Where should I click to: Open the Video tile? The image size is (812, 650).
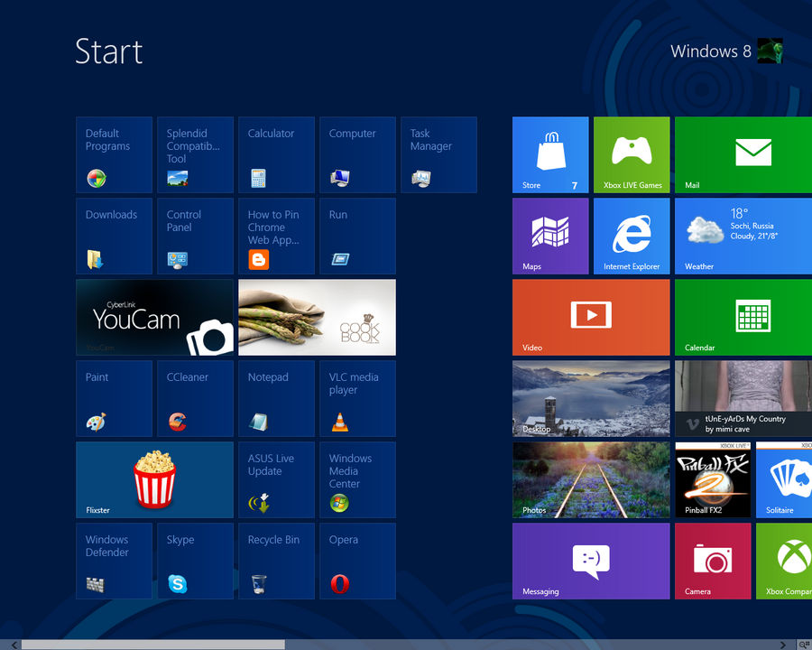(591, 318)
